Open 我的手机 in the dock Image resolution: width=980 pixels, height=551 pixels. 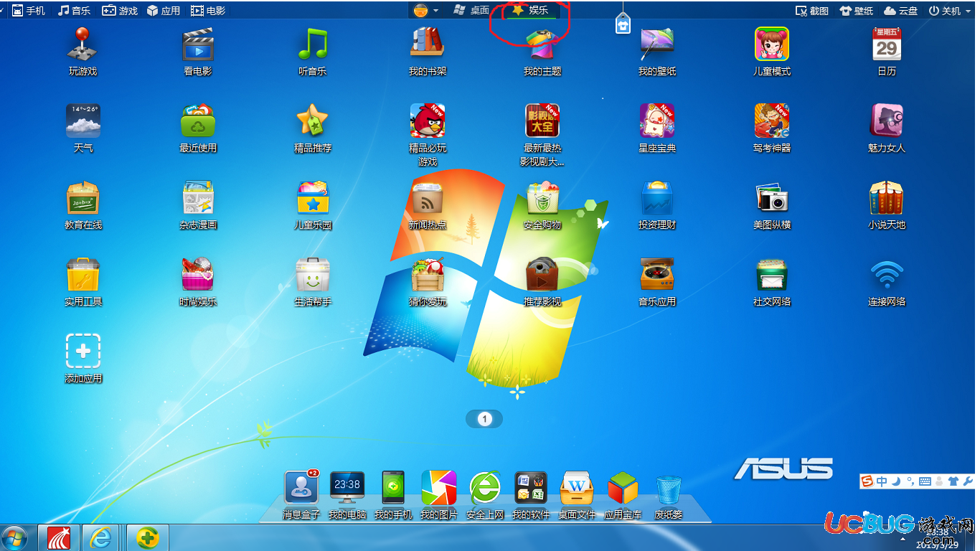click(393, 488)
